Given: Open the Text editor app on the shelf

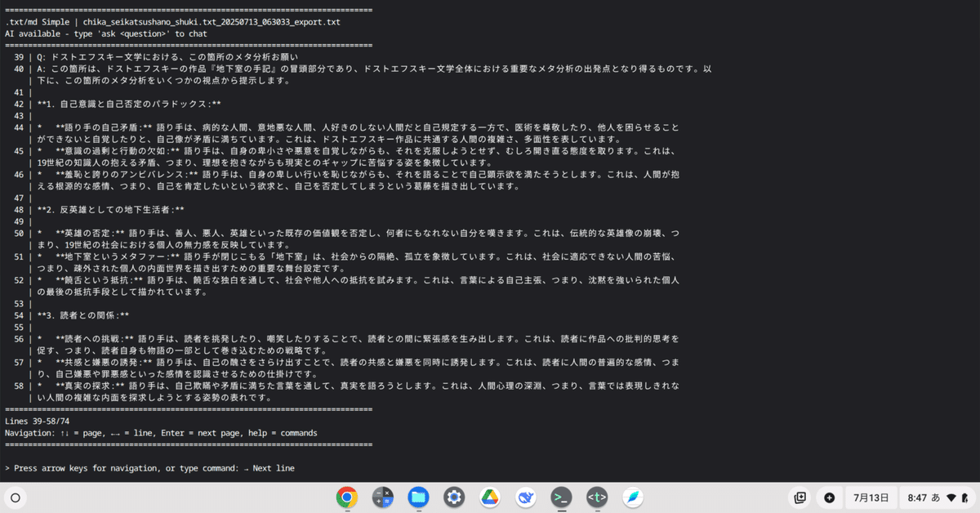Looking at the screenshot, I should (x=597, y=497).
